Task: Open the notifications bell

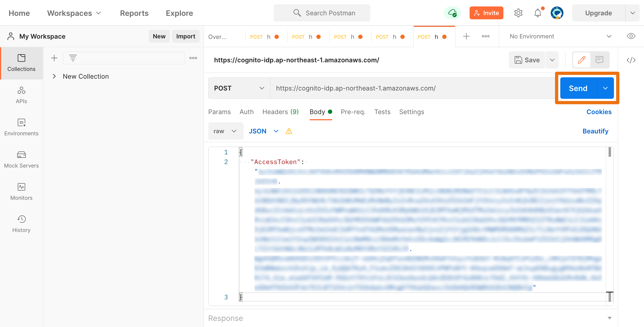Action: coord(538,13)
